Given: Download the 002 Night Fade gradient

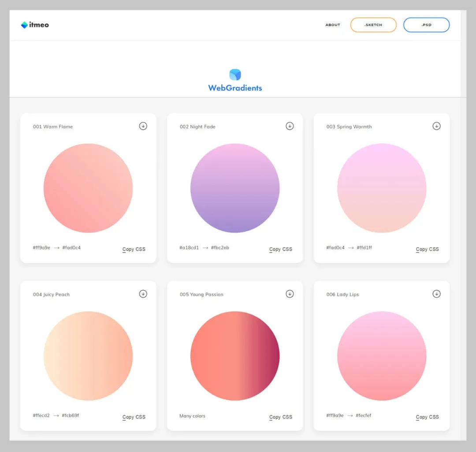Looking at the screenshot, I should (x=290, y=126).
